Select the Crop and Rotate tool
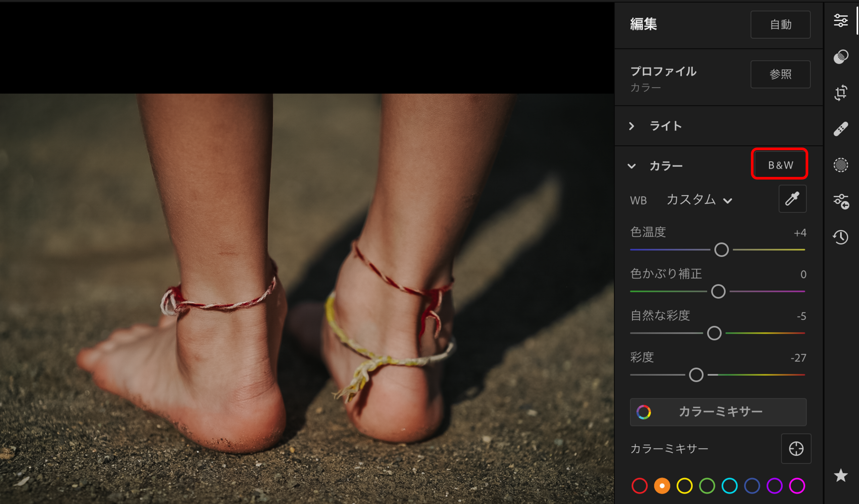 tap(841, 92)
